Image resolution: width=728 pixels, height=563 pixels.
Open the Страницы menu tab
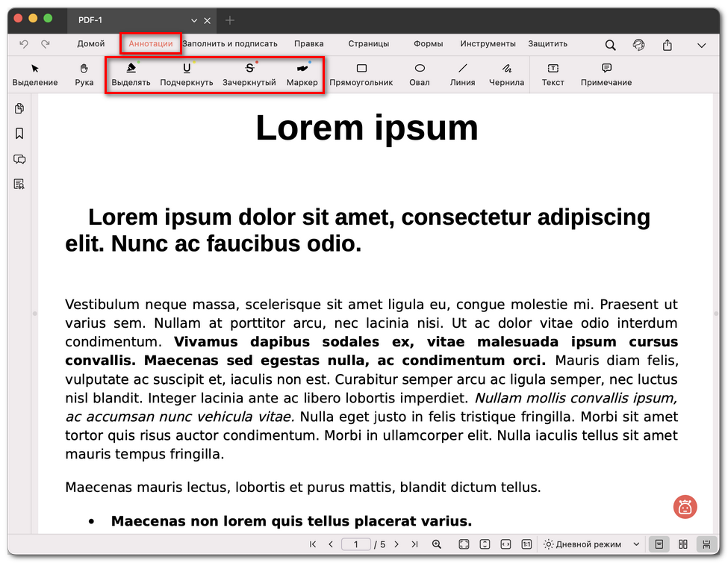[x=369, y=44]
